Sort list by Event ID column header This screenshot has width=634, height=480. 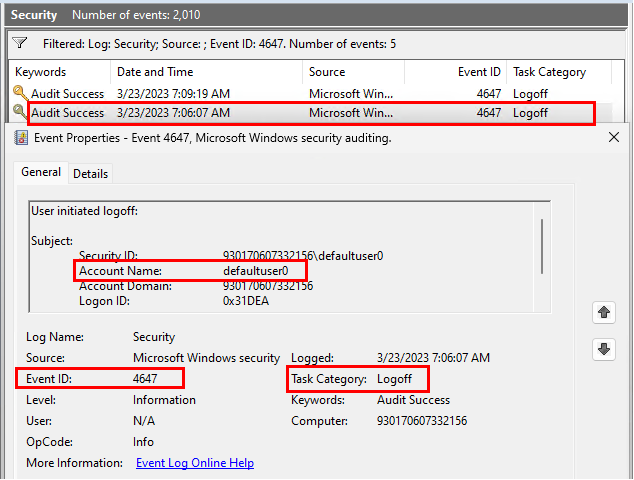[479, 72]
